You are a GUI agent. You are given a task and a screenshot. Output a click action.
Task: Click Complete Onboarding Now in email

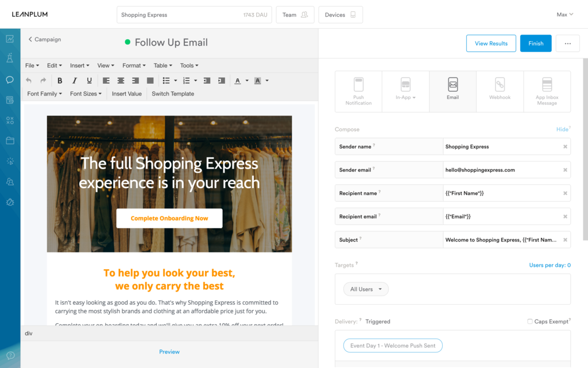(x=169, y=218)
